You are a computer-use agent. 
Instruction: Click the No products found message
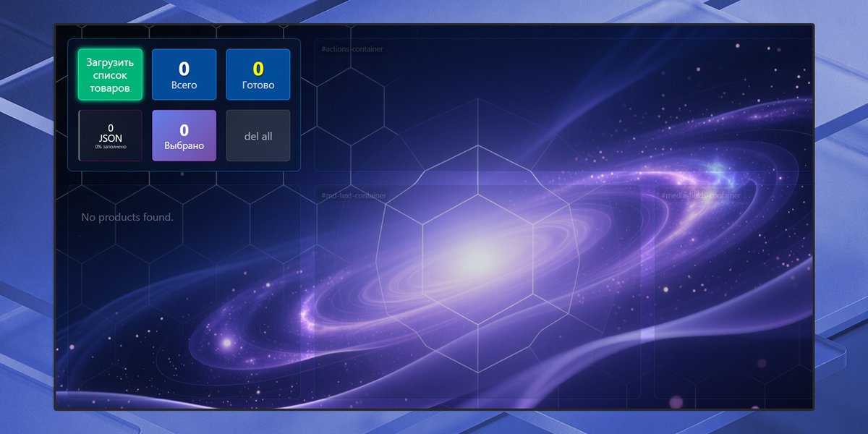pyautogui.click(x=127, y=217)
